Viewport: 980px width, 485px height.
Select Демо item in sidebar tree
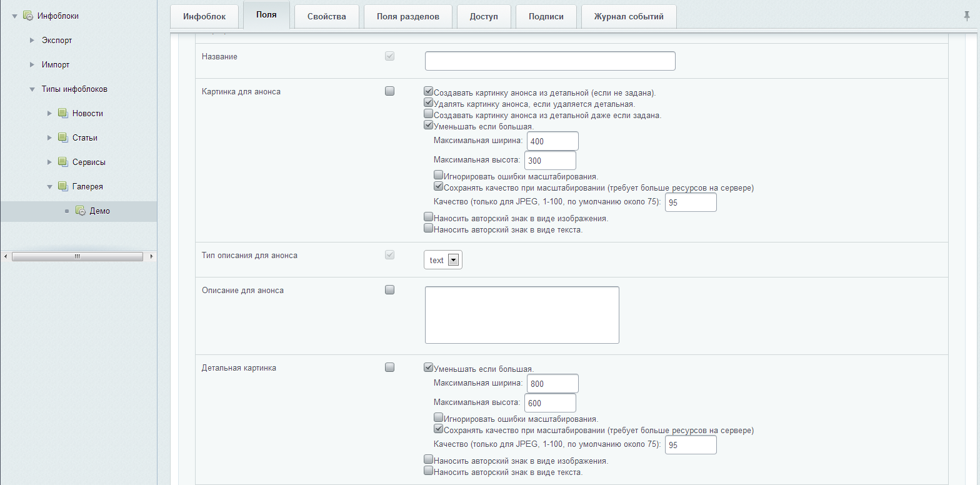click(99, 211)
